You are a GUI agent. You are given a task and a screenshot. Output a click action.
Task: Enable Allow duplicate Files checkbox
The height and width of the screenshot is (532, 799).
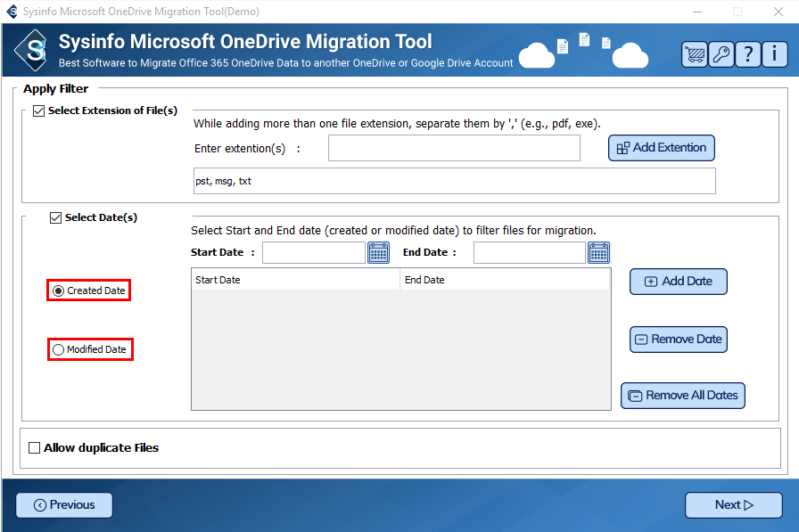tap(35, 448)
